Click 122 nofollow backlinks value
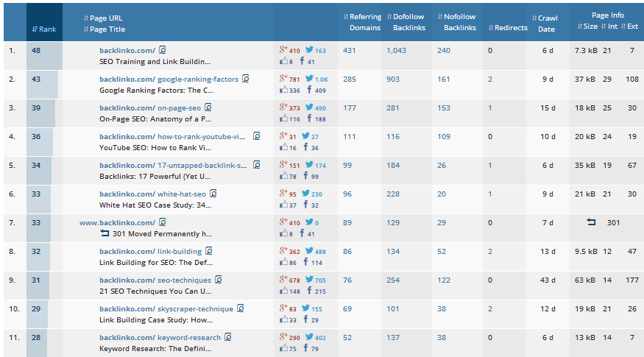This screenshot has width=644, height=357. pyautogui.click(x=444, y=280)
